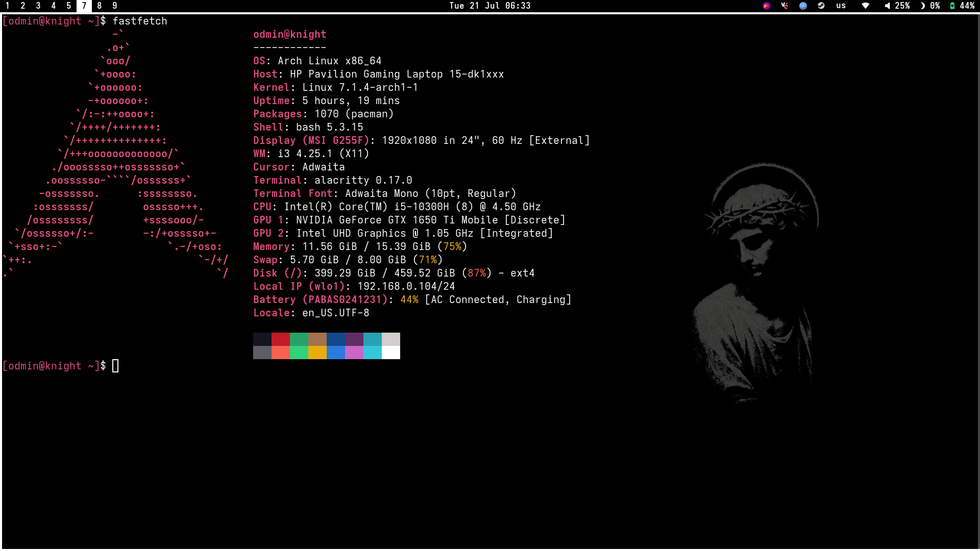The image size is (980, 551).
Task: Click the Display (MSI G255F) line
Action: pos(422,140)
